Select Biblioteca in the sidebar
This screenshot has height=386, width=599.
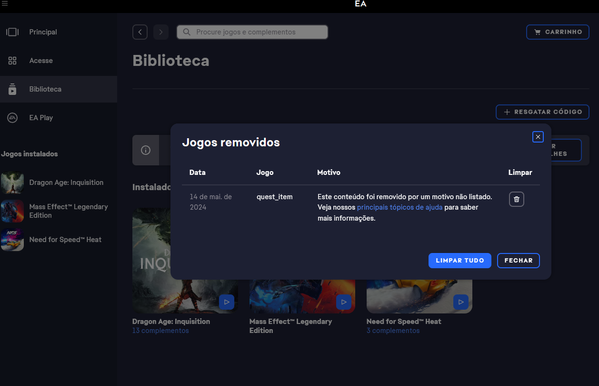(x=58, y=89)
